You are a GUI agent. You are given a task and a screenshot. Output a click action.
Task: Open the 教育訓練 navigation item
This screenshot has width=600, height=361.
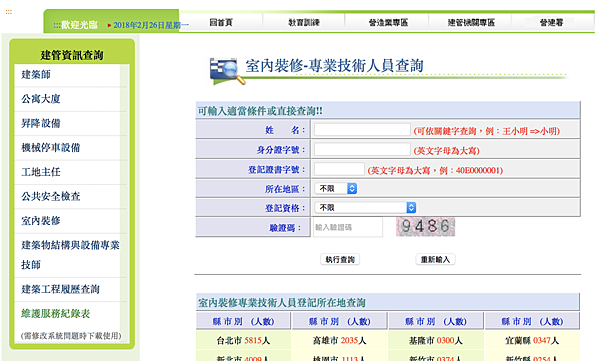[x=304, y=23]
